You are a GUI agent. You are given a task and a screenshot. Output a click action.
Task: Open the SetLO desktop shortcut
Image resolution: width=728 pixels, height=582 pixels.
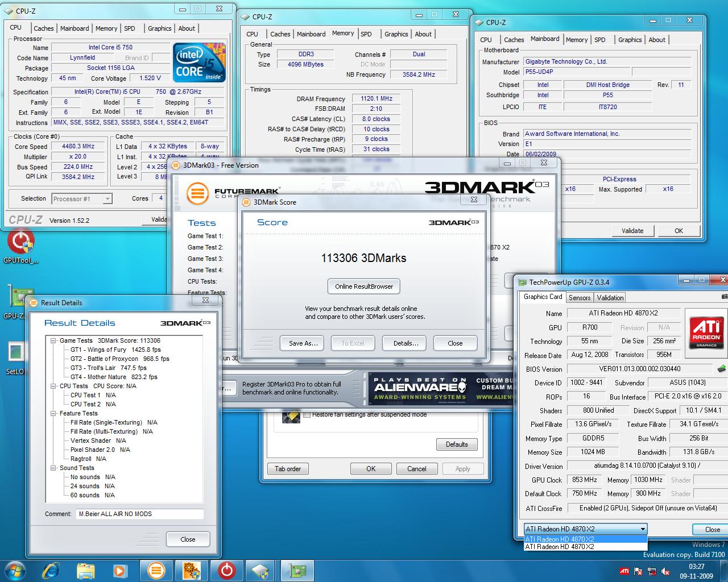pos(15,358)
